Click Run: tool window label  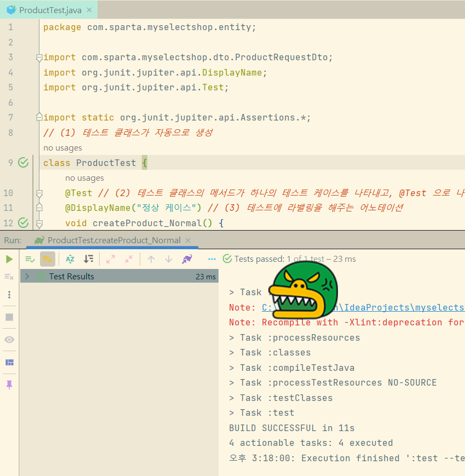(13, 240)
